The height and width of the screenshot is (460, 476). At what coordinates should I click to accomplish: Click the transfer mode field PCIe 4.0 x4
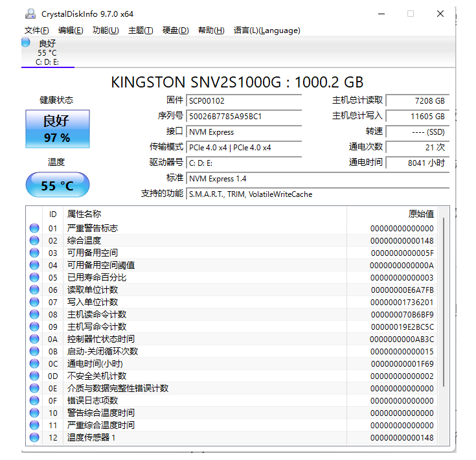point(244,148)
